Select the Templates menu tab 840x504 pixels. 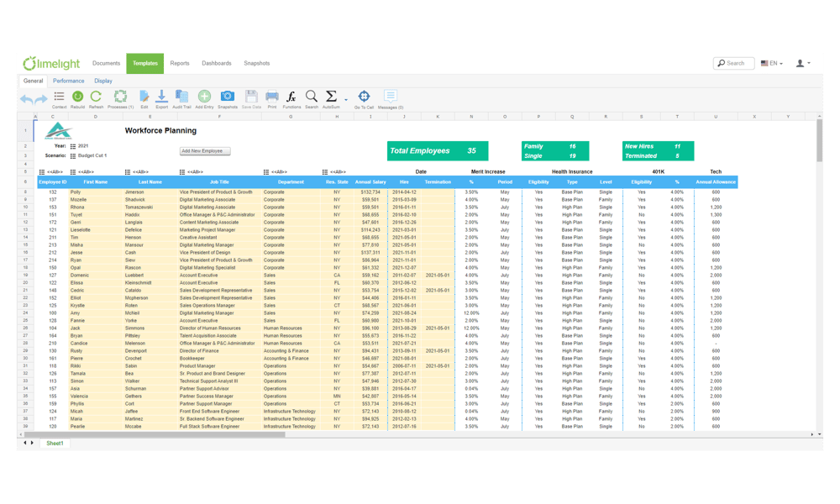[145, 63]
